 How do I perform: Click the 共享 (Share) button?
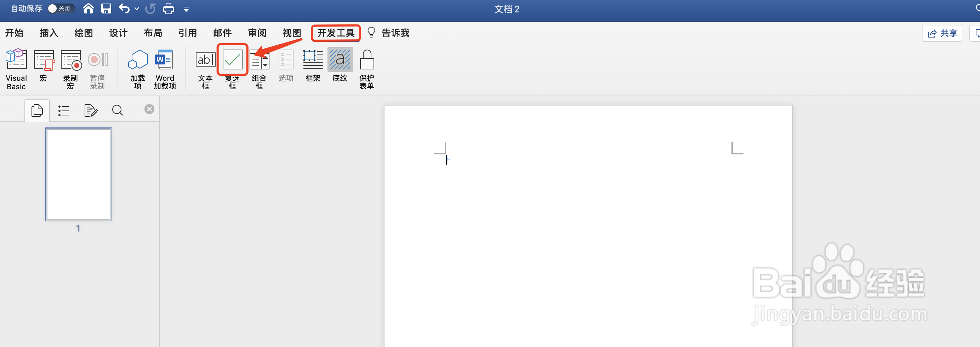pos(942,34)
